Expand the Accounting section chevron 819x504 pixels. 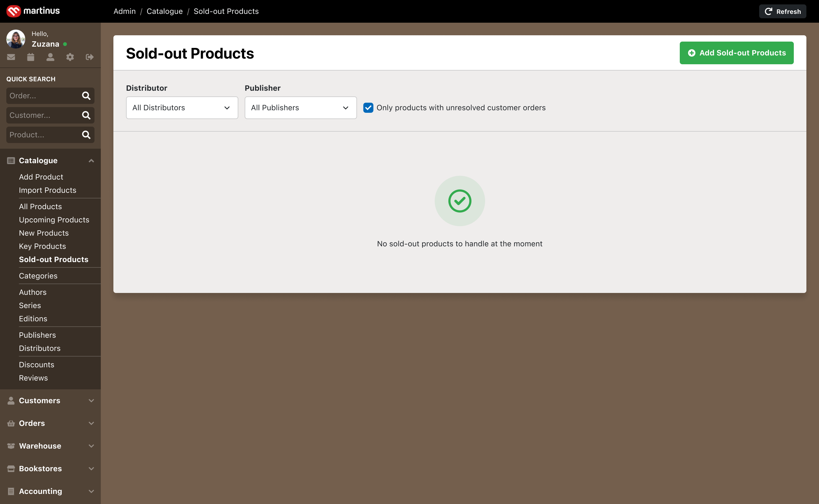(x=91, y=491)
